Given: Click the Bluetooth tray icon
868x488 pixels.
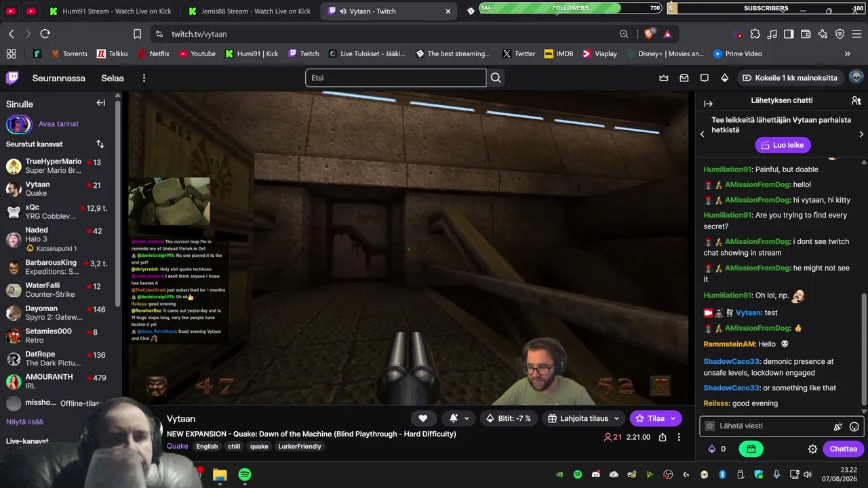Looking at the screenshot, I should point(722,474).
